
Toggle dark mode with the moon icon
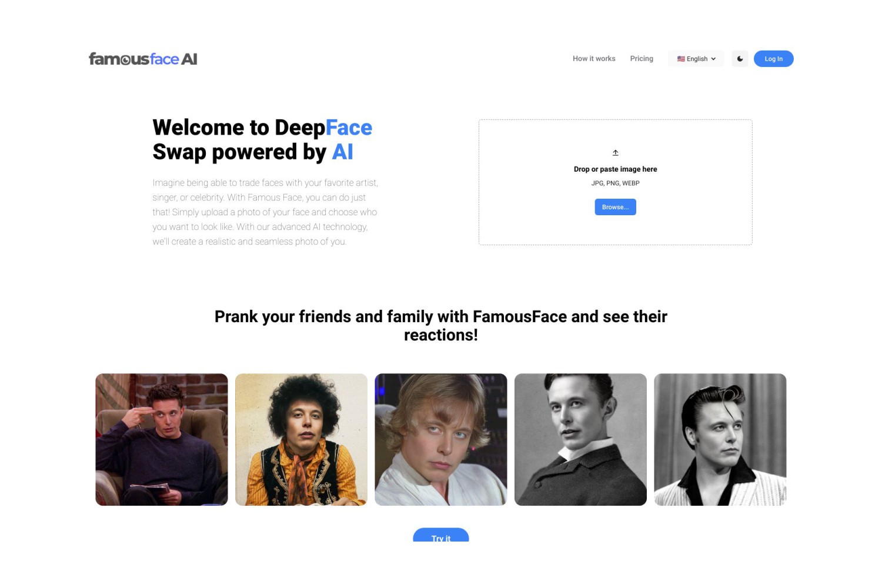740,59
